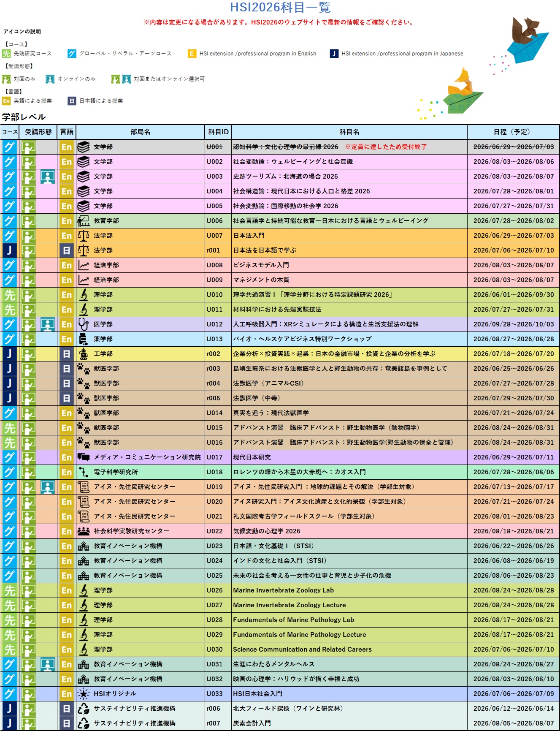Click the メディア・コミュニケーション研究院 department name
The width and height of the screenshot is (560, 731).
click(147, 457)
